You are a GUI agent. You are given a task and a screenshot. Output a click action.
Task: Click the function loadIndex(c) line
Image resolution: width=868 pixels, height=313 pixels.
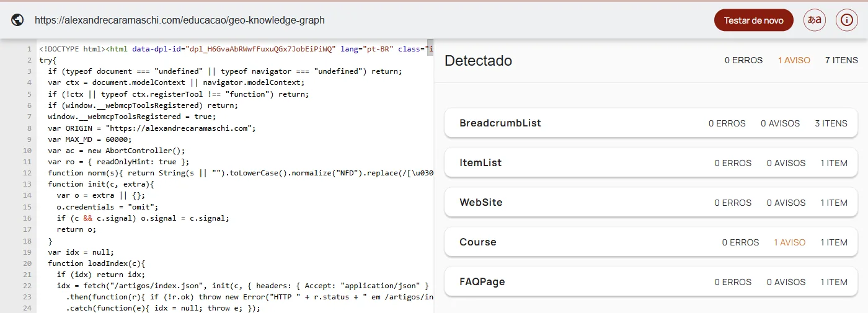(x=96, y=263)
